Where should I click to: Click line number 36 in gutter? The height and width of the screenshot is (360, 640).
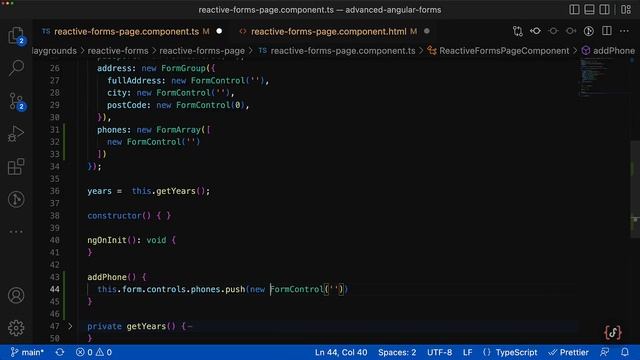[x=55, y=191]
